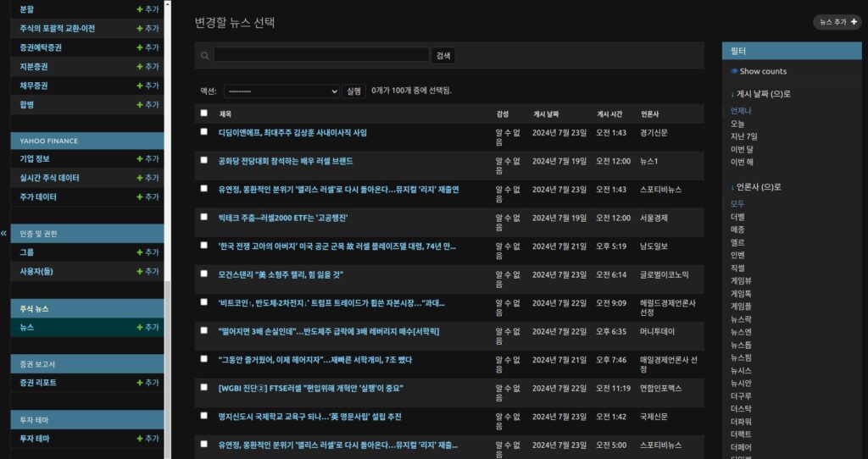Add new 합병 entry

(x=147, y=104)
